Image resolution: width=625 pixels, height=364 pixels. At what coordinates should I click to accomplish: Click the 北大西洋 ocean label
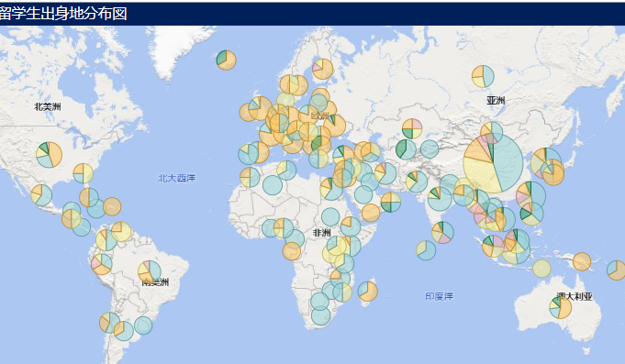click(176, 178)
